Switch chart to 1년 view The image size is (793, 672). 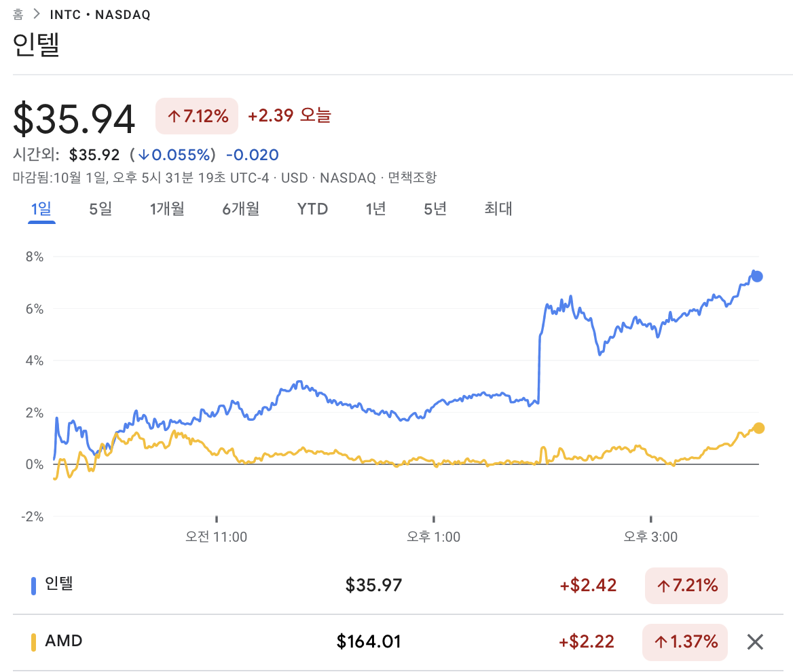tap(375, 208)
